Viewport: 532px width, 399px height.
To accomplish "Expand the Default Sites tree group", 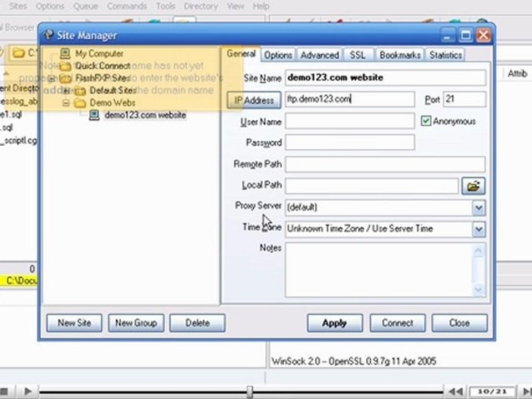I will 66,90.
